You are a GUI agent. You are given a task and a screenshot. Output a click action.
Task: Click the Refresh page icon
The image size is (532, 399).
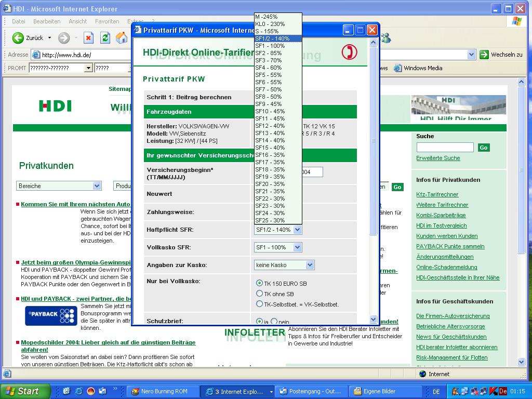[x=105, y=37]
